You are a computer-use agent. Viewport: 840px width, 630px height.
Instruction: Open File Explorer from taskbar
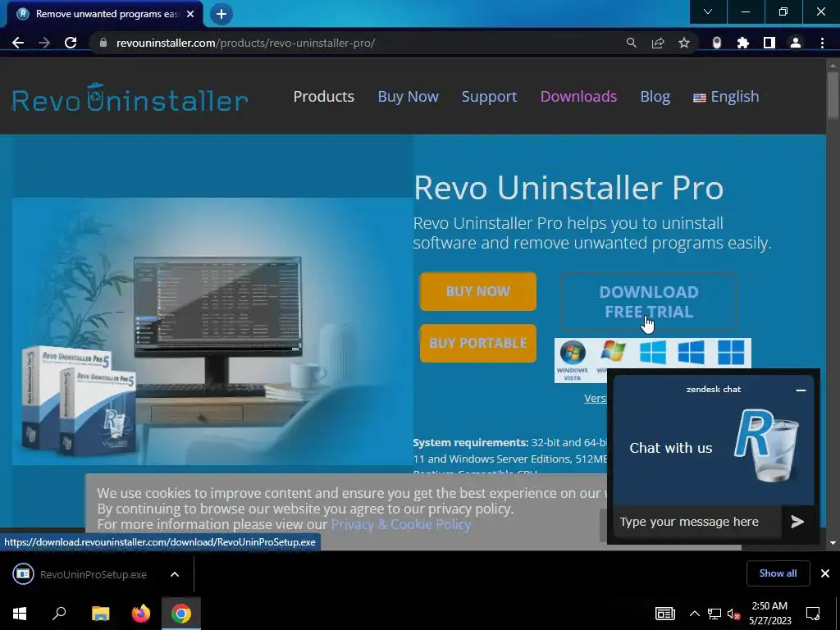[x=100, y=614]
